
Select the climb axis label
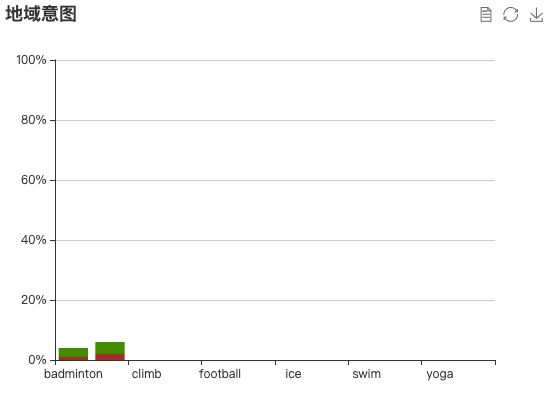[x=147, y=374]
